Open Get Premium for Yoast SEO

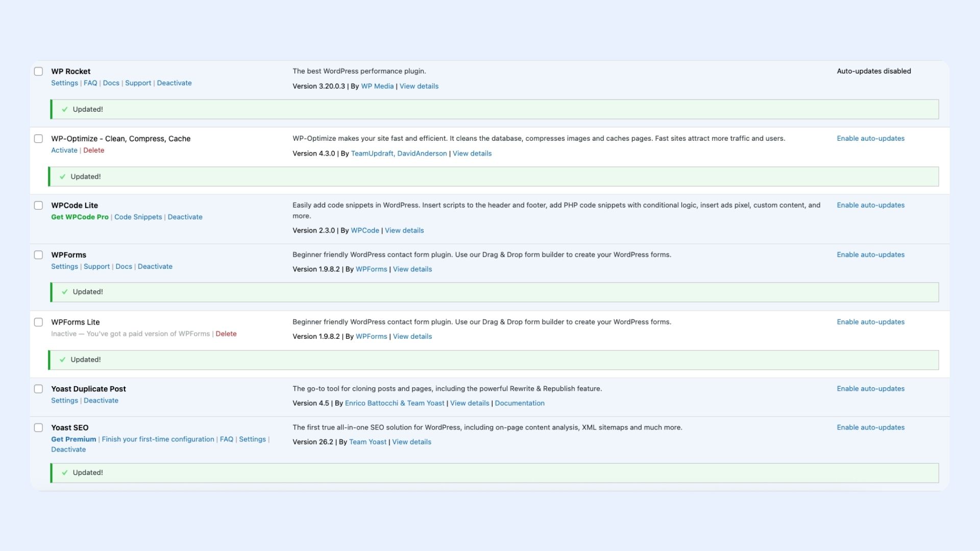coord(73,439)
